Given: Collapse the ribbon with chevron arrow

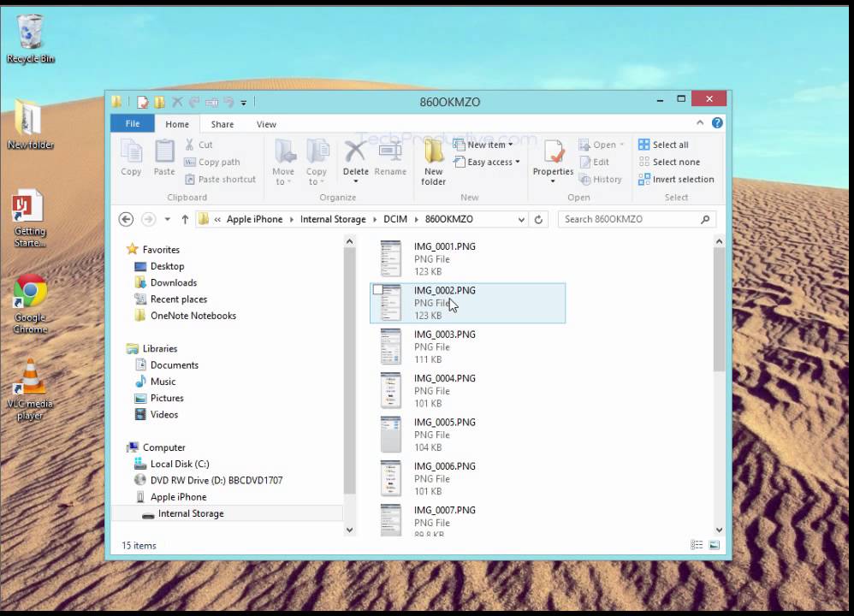Looking at the screenshot, I should (x=700, y=122).
